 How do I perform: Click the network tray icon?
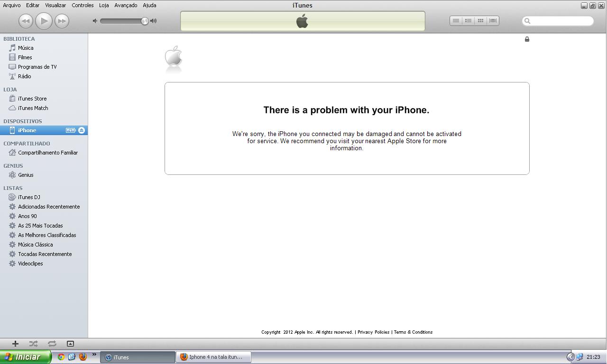coord(579,357)
